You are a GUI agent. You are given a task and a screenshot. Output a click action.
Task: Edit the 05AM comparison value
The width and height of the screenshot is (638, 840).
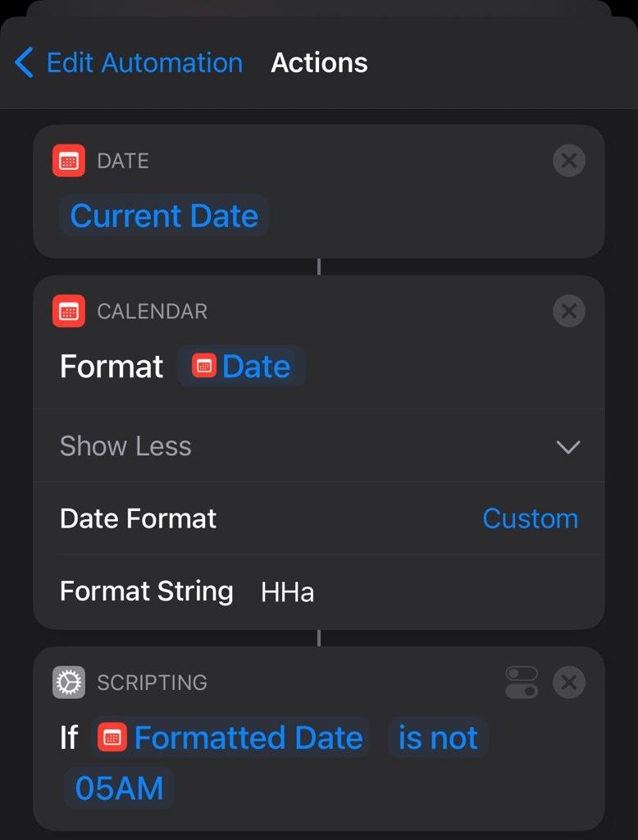(119, 788)
